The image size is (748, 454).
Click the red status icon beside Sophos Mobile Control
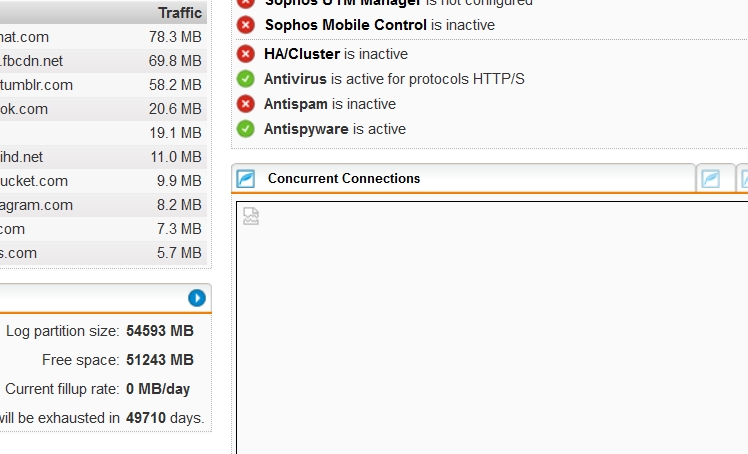(246, 25)
